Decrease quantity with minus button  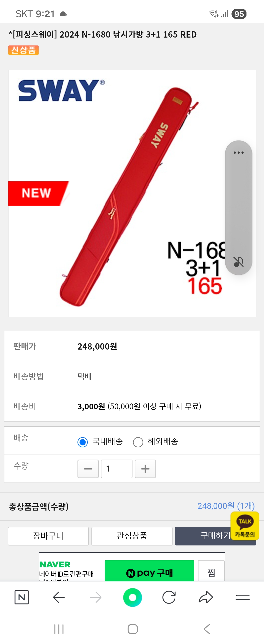[x=88, y=469]
